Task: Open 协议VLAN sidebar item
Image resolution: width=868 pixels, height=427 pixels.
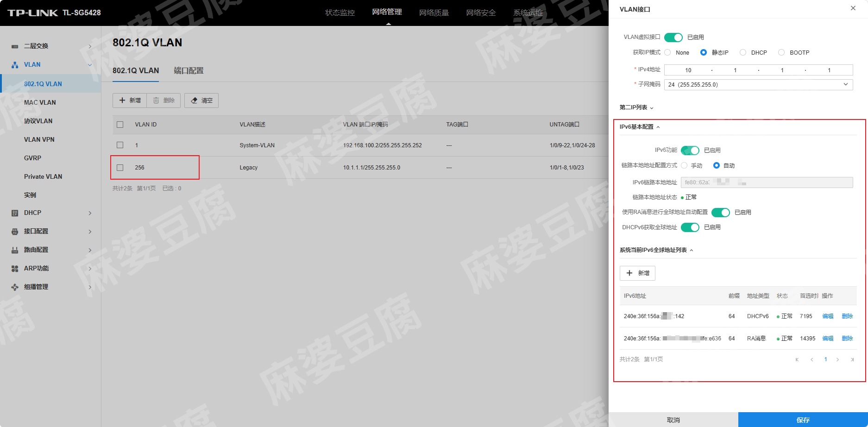Action: pos(38,121)
